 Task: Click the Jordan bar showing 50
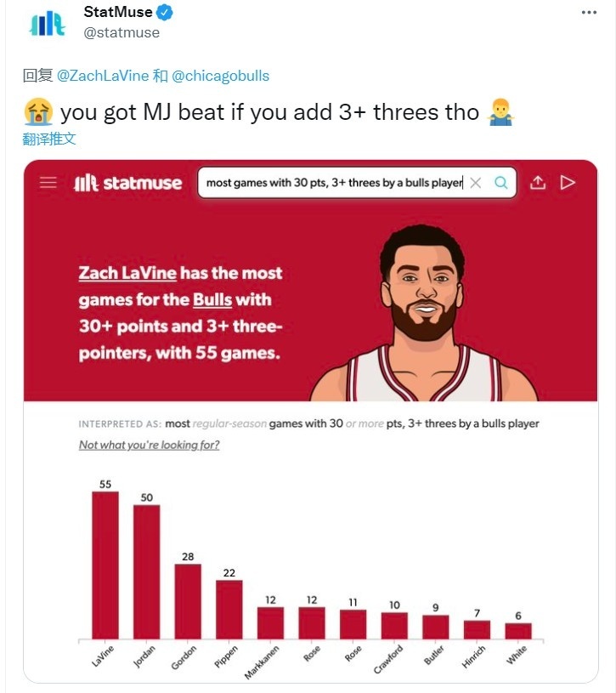147,571
